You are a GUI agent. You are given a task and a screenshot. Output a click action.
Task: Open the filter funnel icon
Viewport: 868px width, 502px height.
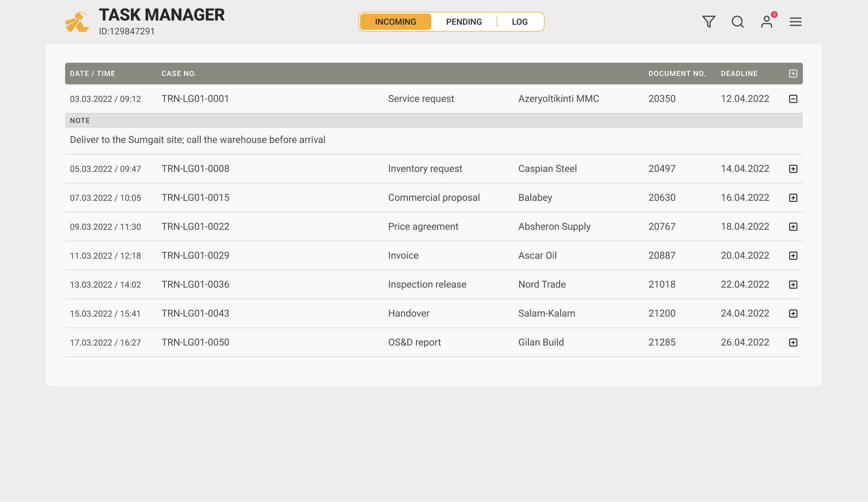(708, 22)
